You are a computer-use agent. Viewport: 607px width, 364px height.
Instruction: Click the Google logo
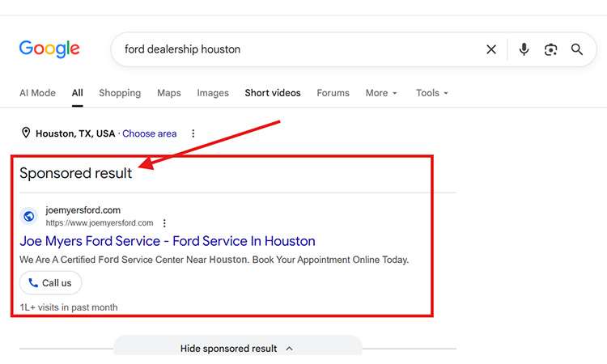click(x=49, y=49)
